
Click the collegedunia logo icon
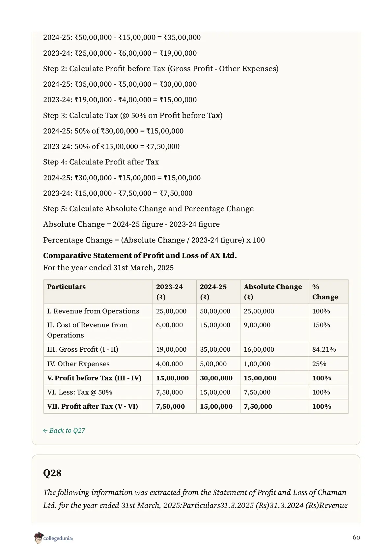click(x=38, y=538)
